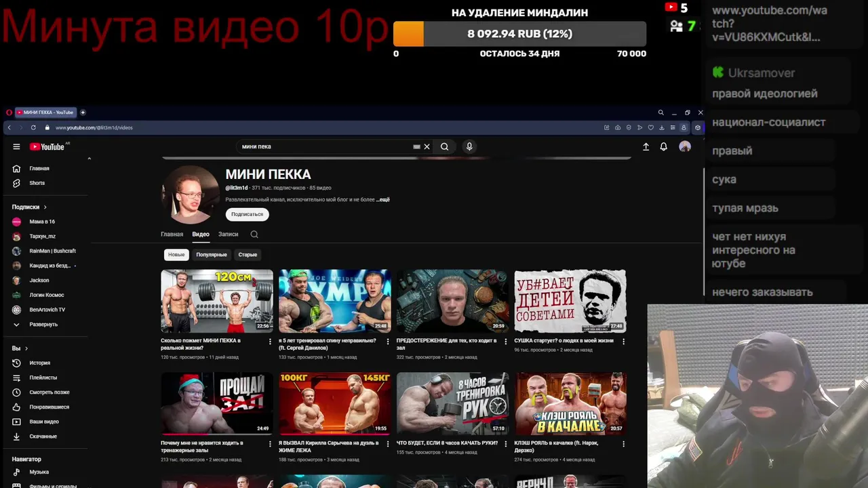The width and height of the screenshot is (868, 488).
Task: Open the create/upload video icon
Action: point(646,146)
